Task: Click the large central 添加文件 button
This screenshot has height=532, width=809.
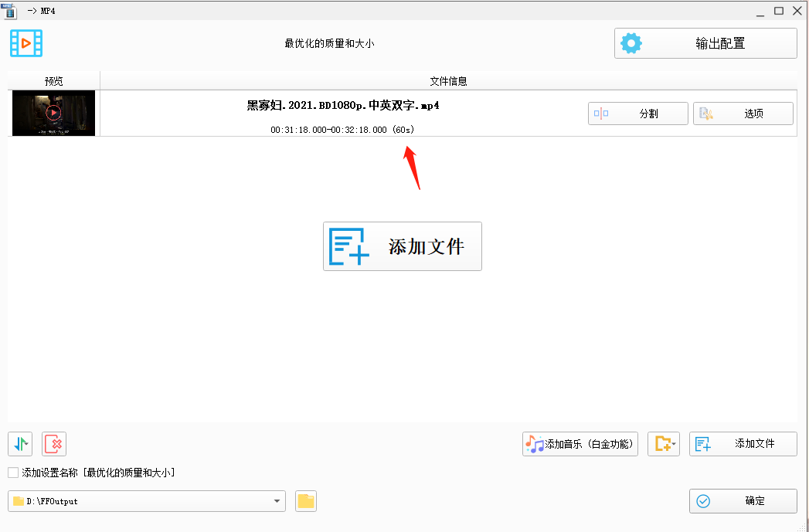Action: [403, 246]
